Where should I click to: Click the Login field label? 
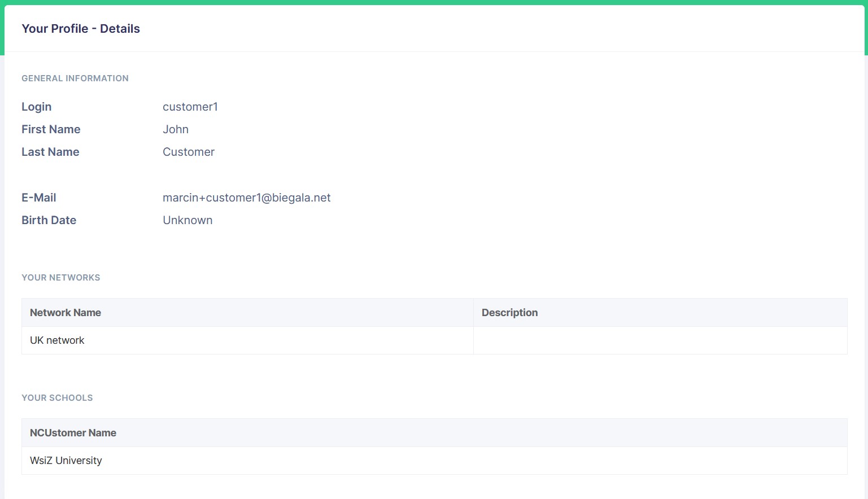pyautogui.click(x=36, y=107)
